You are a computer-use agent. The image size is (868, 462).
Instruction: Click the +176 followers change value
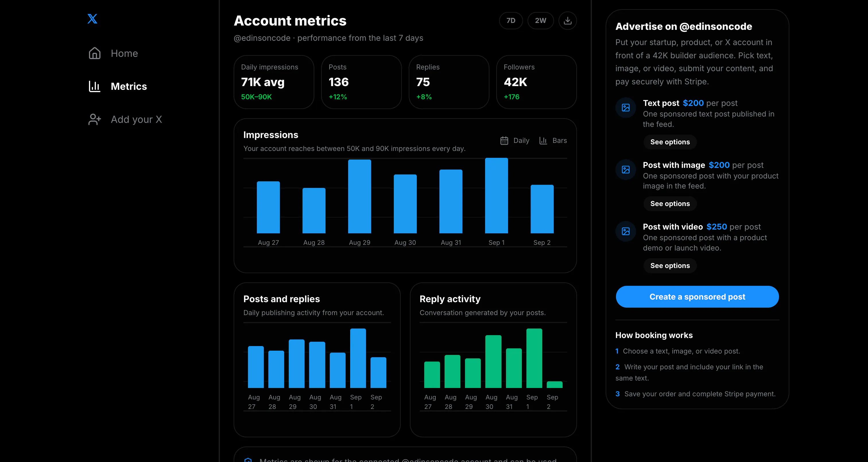coord(511,97)
